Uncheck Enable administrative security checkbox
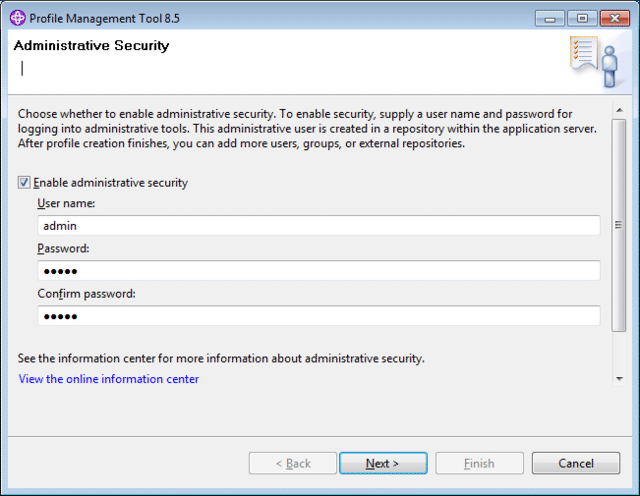The image size is (640, 496). 24,183
